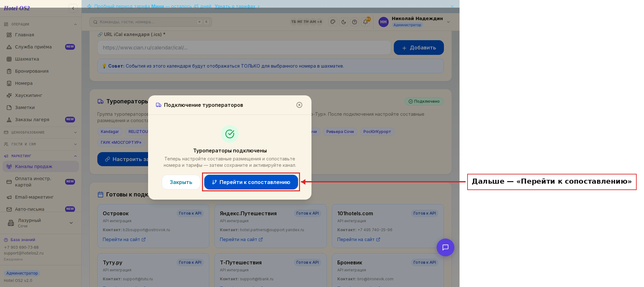Open Заметки menu item

click(x=41, y=107)
